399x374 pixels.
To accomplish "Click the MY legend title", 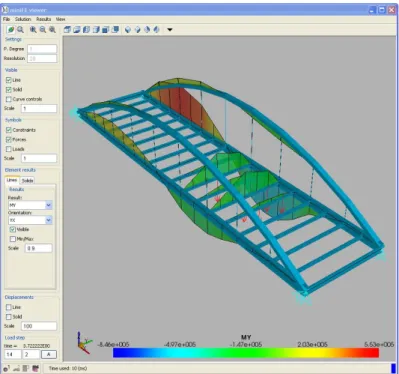I will 246,337.
